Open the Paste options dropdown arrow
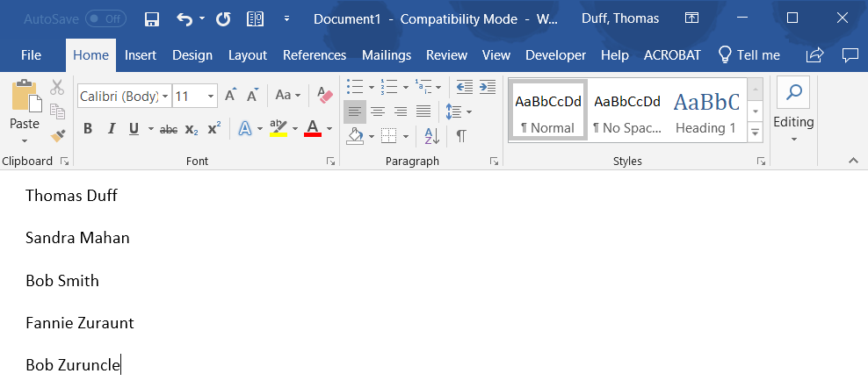Image resolution: width=868 pixels, height=388 pixels. click(25, 141)
